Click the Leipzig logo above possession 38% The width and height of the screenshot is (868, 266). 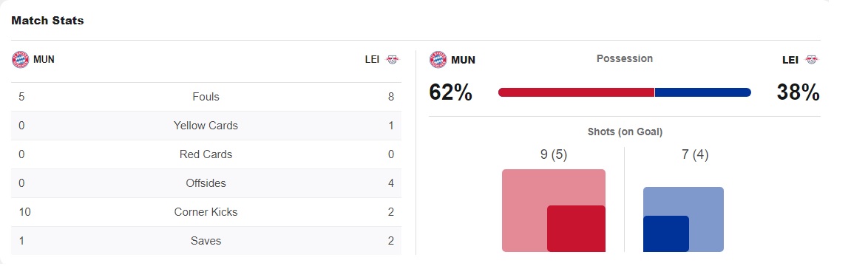(x=811, y=60)
